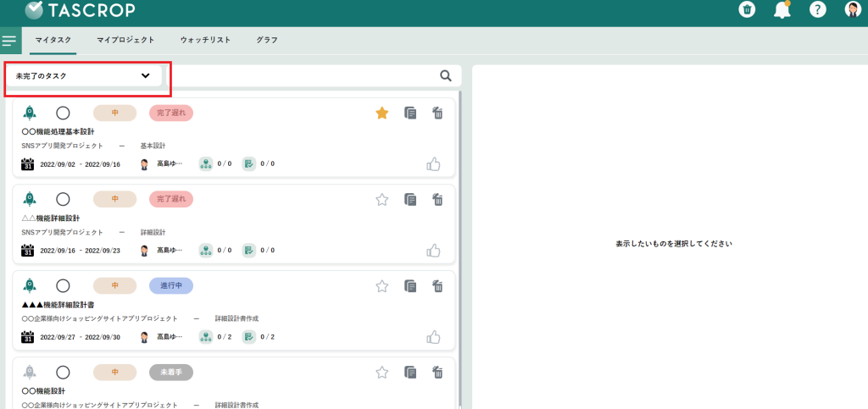
Task: Open the notifications bell
Action: click(x=782, y=9)
